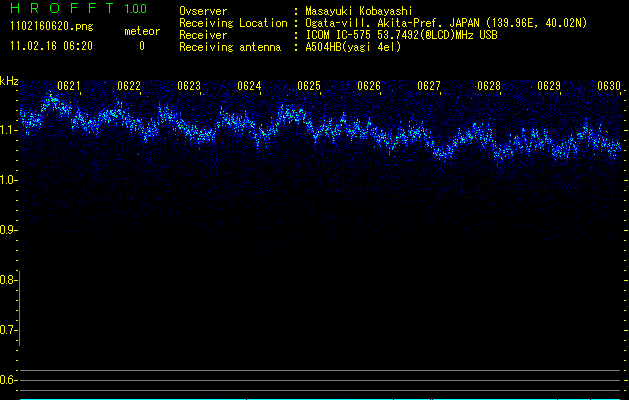Image resolution: width=629 pixels, height=400 pixels.
Task: Click the date and time 11.02.16 06:20
Action: (x=50, y=46)
